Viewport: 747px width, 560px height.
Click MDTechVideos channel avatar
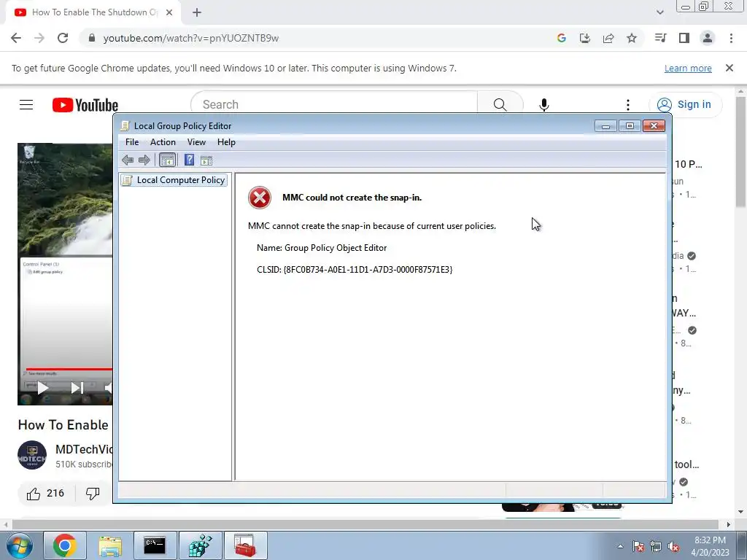click(x=32, y=455)
